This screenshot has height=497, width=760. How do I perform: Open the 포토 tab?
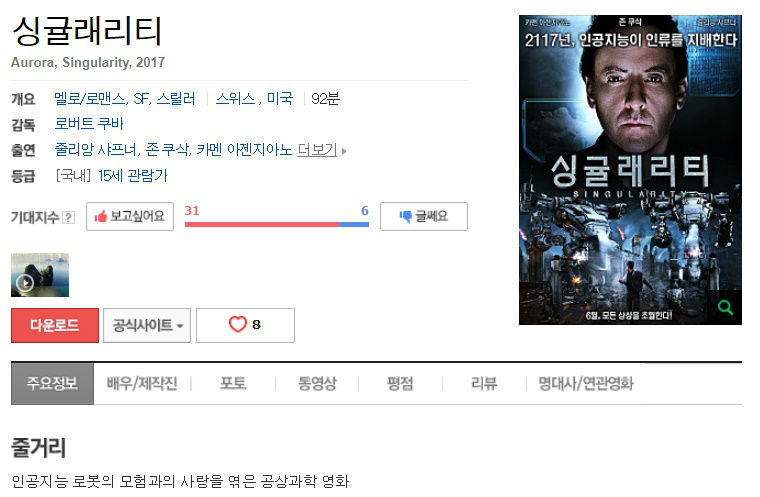tap(233, 384)
